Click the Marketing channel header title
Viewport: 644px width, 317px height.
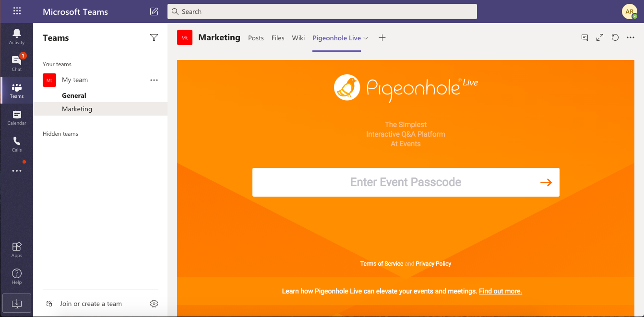(x=219, y=37)
